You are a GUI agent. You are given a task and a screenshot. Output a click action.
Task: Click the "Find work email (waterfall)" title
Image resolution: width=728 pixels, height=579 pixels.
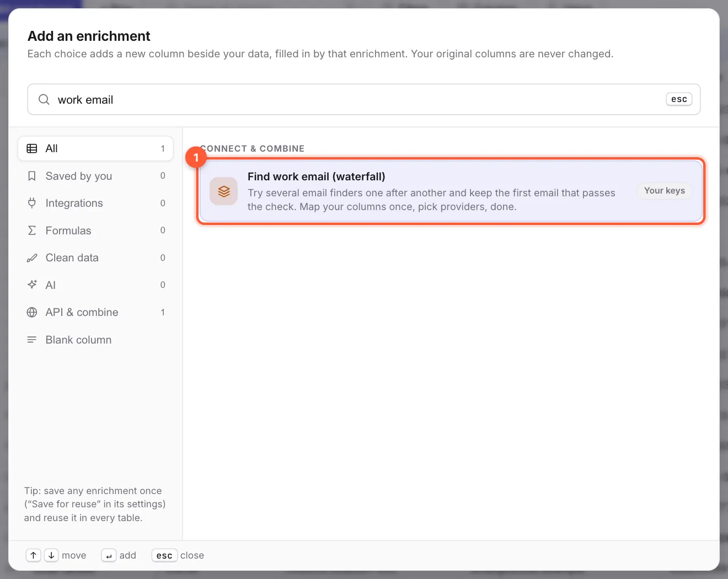pyautogui.click(x=317, y=176)
